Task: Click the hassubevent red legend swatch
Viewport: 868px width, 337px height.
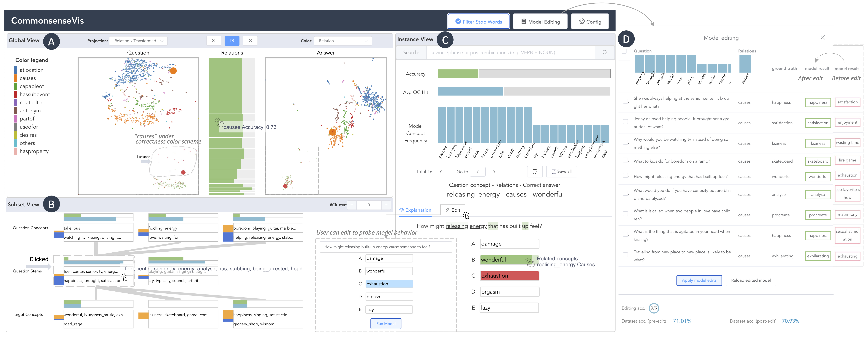Action: click(15, 94)
